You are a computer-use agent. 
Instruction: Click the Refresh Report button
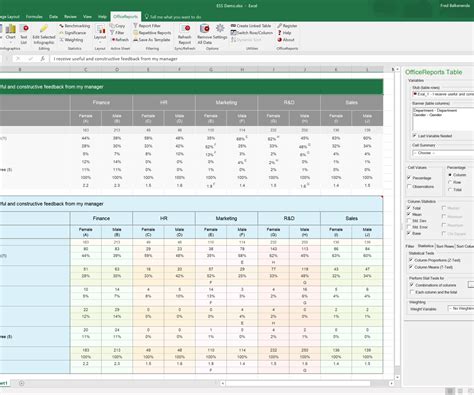[x=185, y=34]
